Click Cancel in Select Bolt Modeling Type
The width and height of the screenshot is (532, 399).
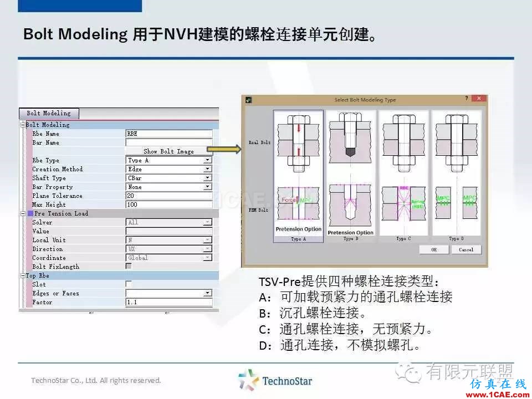click(466, 250)
